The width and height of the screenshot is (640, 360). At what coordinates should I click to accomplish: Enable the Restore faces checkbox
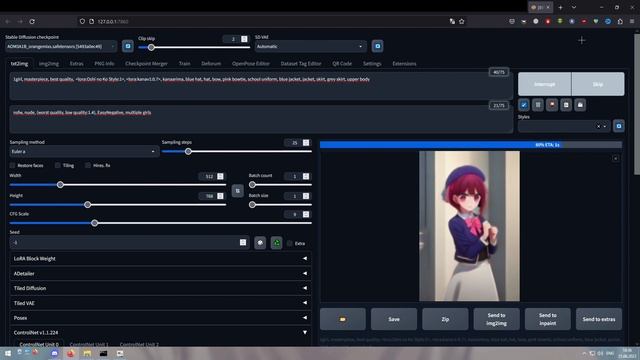[x=13, y=165]
